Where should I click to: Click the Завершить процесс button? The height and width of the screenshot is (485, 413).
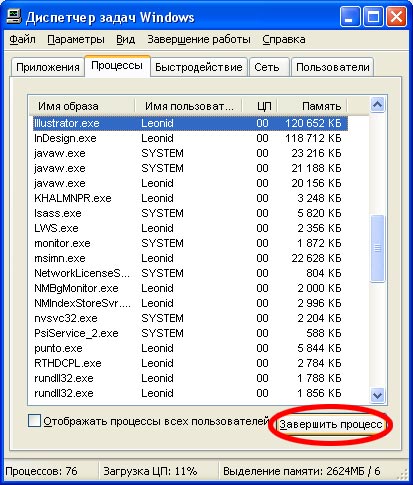pyautogui.click(x=331, y=424)
